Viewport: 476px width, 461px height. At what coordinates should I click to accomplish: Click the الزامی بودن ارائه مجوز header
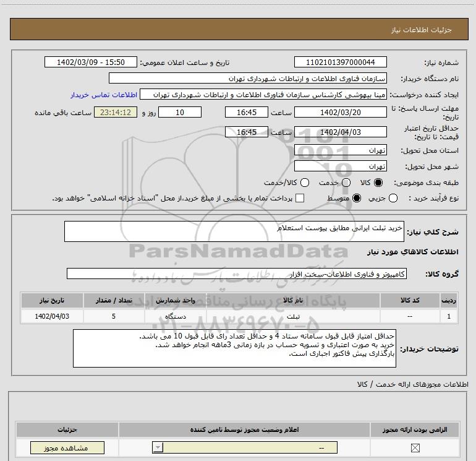coord(415,429)
